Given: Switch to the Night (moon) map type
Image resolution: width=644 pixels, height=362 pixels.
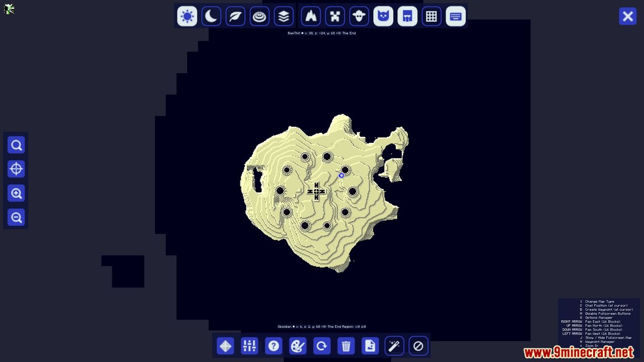Looking at the screenshot, I should pyautogui.click(x=211, y=16).
